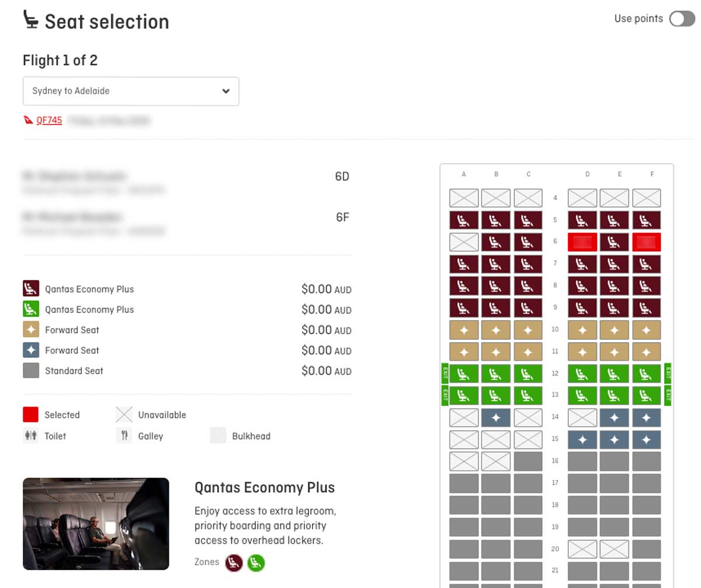Image resolution: width=701 pixels, height=588 pixels.
Task: Deselect the selected seat 6F
Action: click(647, 242)
